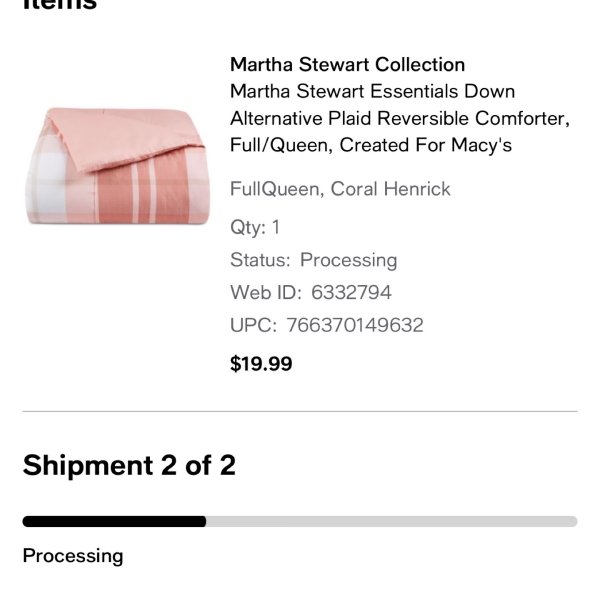Open the Down Alternative Plaid Comforter title

[400, 118]
